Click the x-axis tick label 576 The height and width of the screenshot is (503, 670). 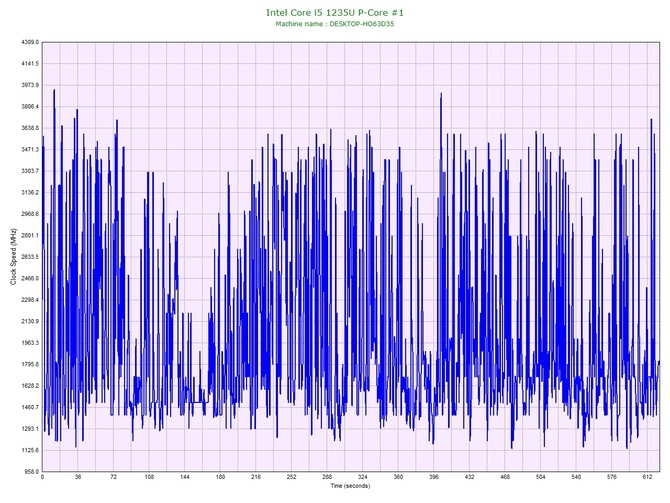tap(612, 477)
